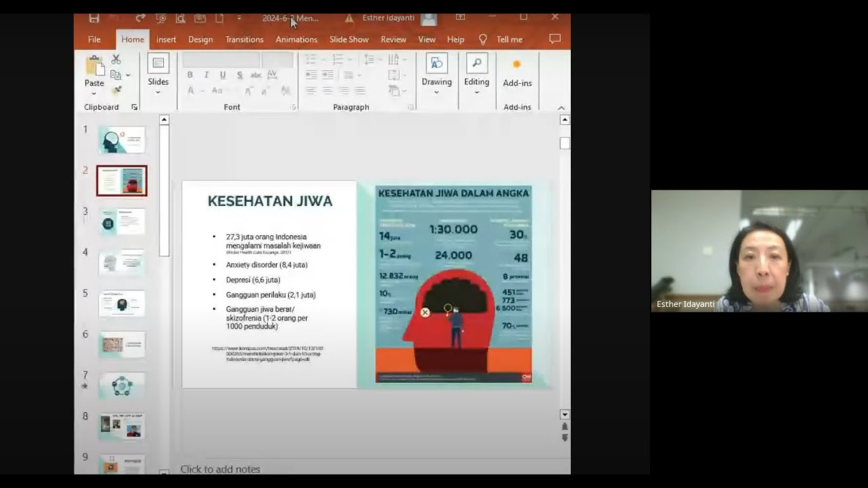This screenshot has width=868, height=488.
Task: Open the View tab
Action: (427, 39)
